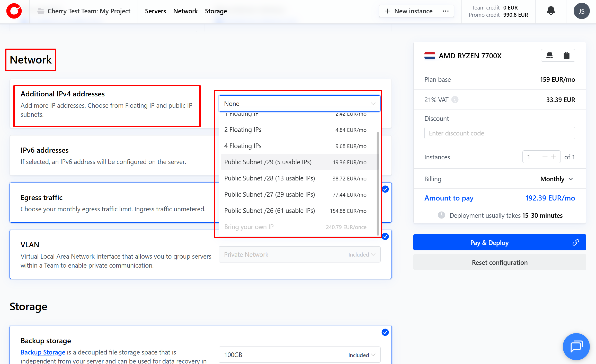Screen dimensions: 596x364
Task: Toggle the VLAN checkmark
Action: pyautogui.click(x=385, y=236)
